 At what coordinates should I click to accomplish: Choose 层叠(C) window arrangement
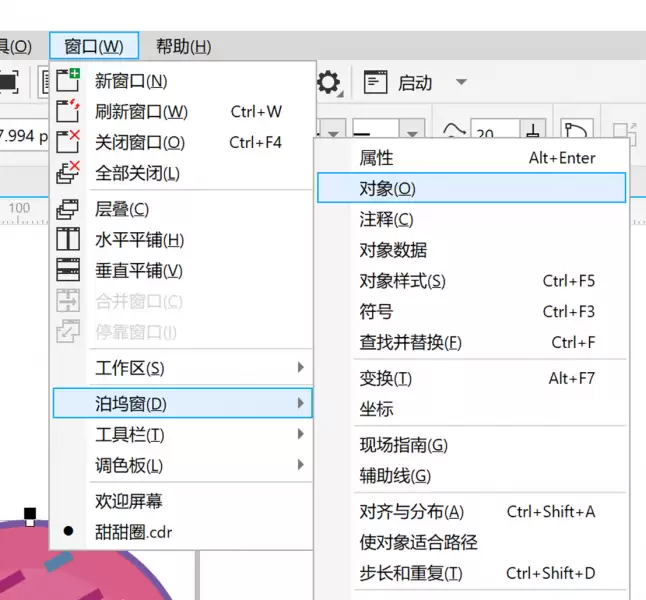coord(181,209)
